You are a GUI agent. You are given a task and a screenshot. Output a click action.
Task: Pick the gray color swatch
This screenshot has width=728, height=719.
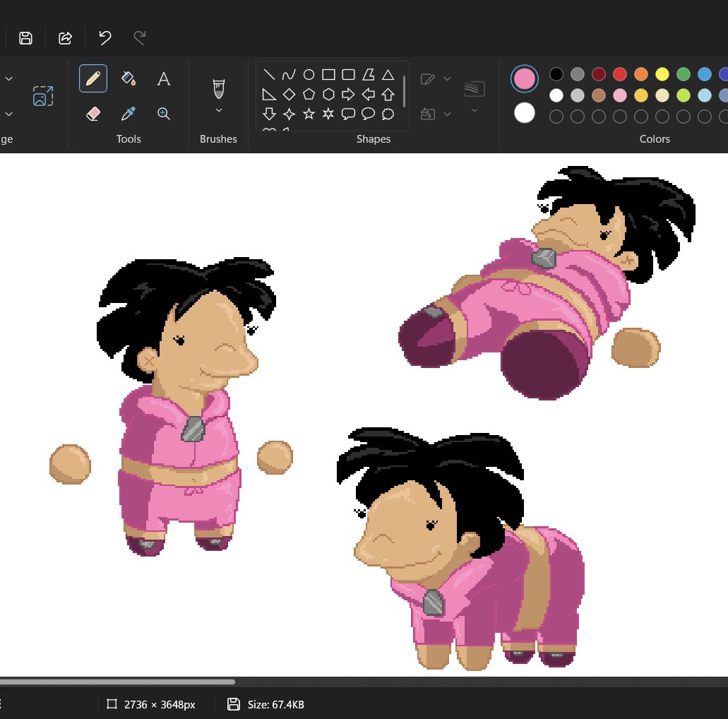(x=578, y=74)
